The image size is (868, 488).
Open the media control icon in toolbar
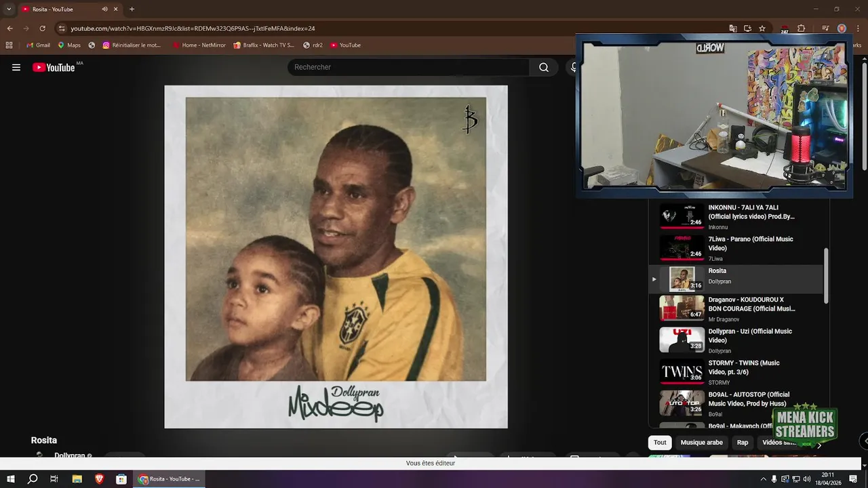click(x=825, y=28)
